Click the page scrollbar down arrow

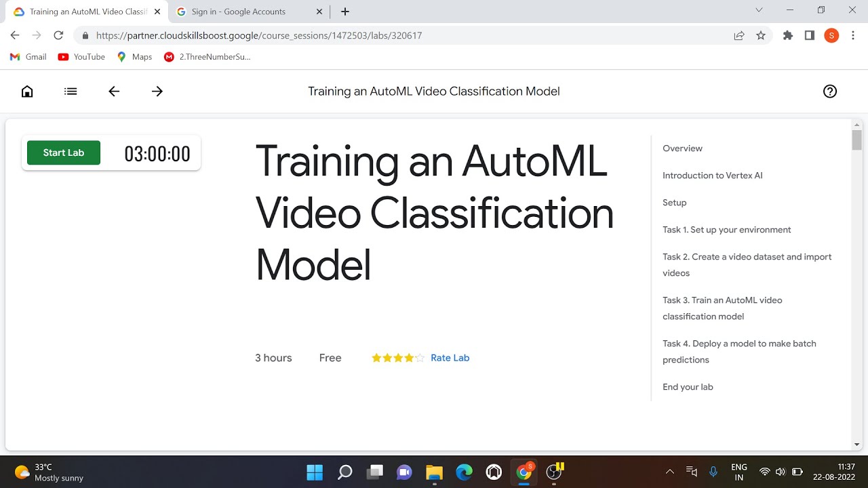[x=857, y=445]
